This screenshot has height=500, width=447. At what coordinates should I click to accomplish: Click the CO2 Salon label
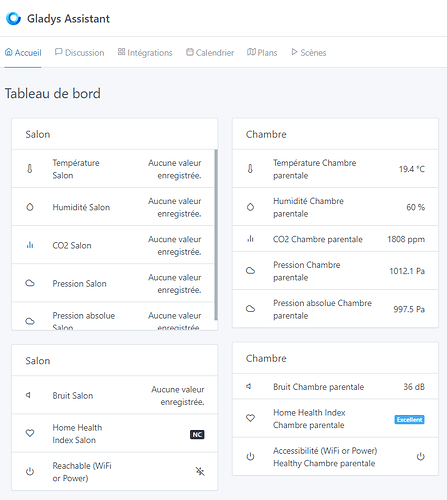point(72,246)
